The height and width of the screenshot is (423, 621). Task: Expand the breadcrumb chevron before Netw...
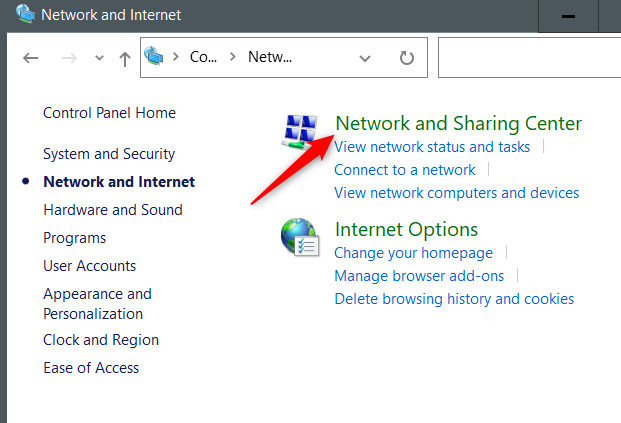coord(232,58)
